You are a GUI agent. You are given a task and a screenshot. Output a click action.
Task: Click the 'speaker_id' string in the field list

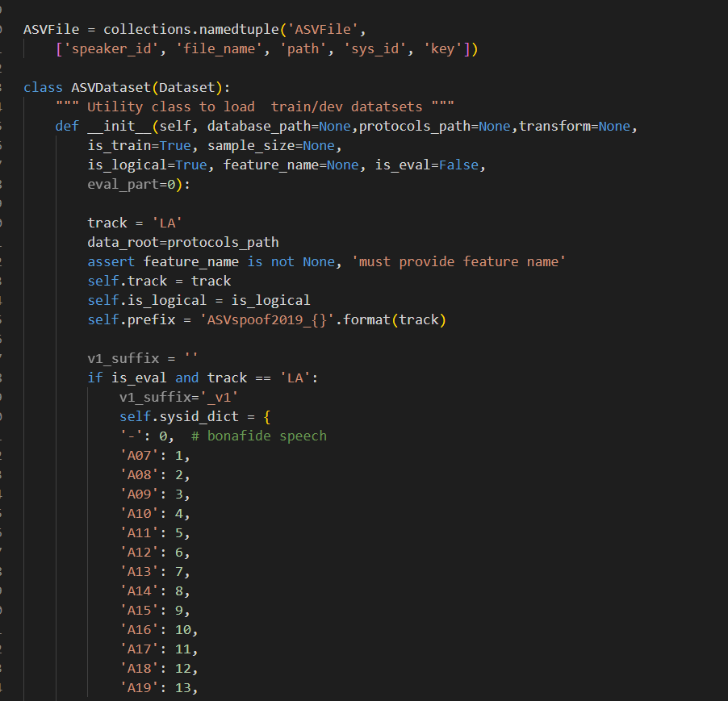(111, 49)
